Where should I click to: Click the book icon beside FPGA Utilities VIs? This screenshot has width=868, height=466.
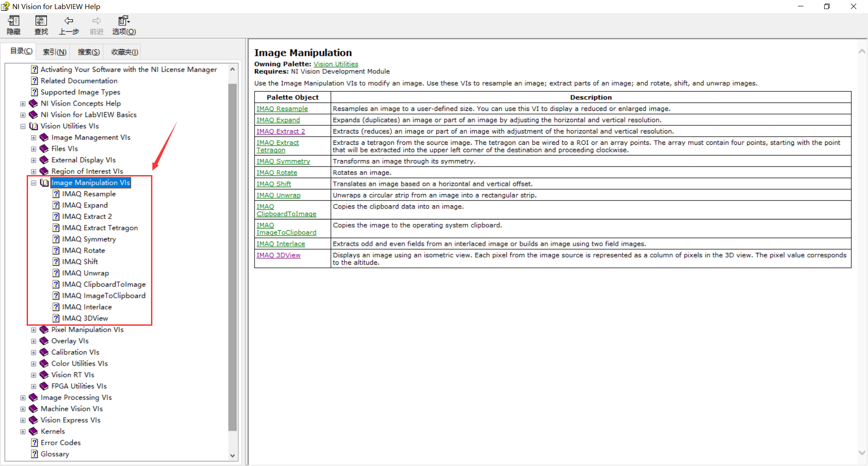(44, 386)
